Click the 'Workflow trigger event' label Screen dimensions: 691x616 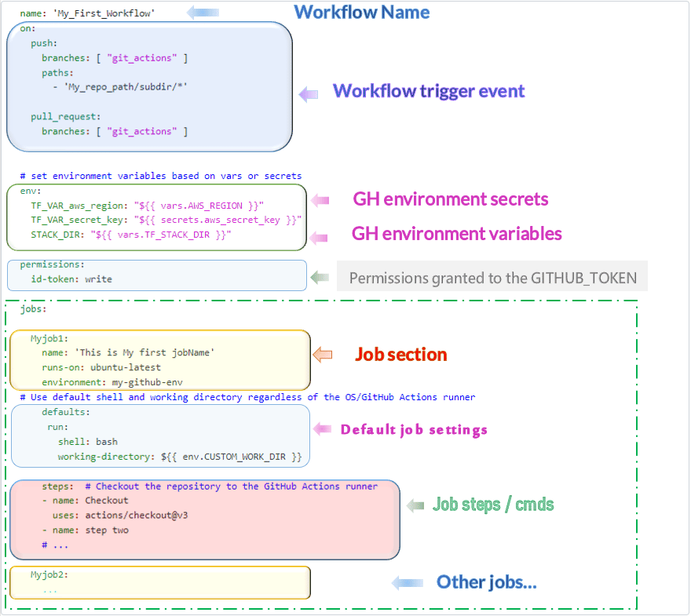(429, 91)
